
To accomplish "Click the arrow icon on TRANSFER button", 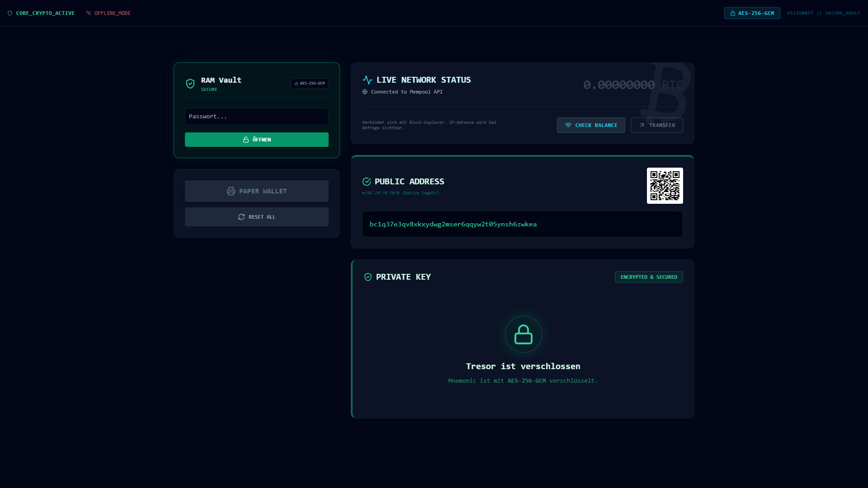I will click(642, 125).
